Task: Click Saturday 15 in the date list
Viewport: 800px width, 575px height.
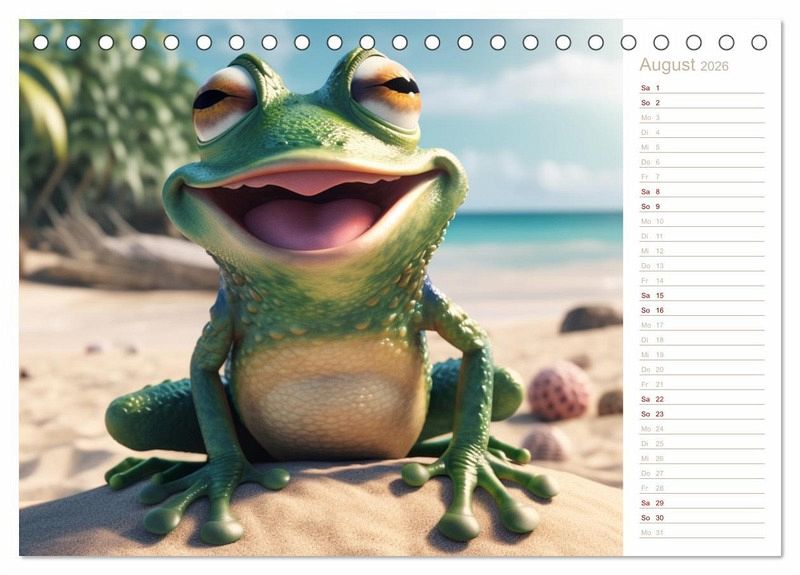Action: point(701,296)
